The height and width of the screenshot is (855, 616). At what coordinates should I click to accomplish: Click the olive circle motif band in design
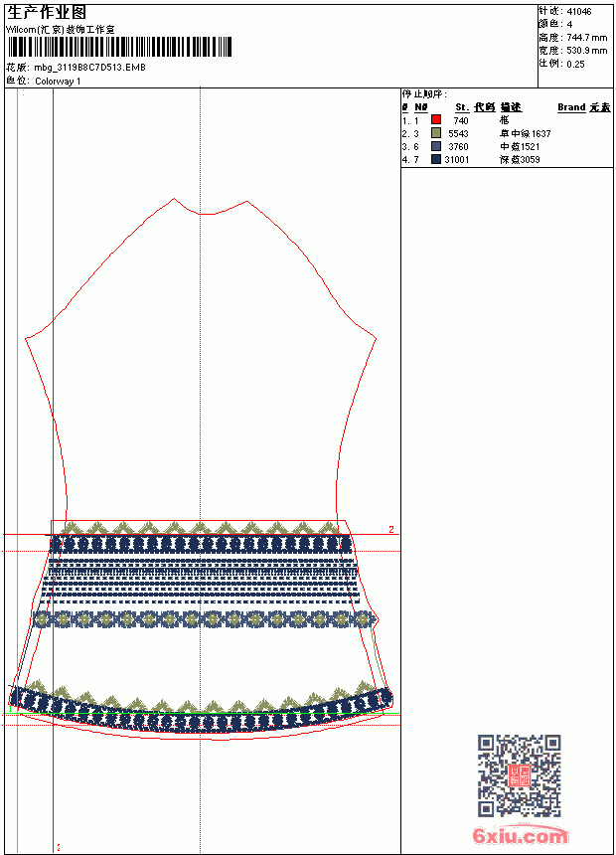click(x=205, y=619)
